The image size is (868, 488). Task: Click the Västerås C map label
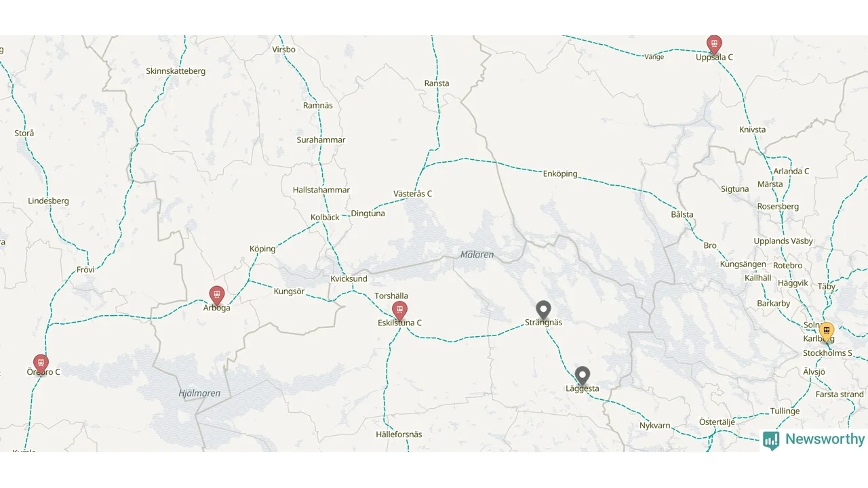[x=412, y=194]
